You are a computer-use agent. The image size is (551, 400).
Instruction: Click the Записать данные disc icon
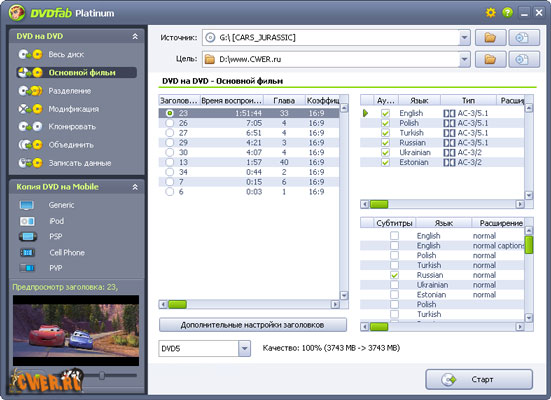click(x=31, y=163)
